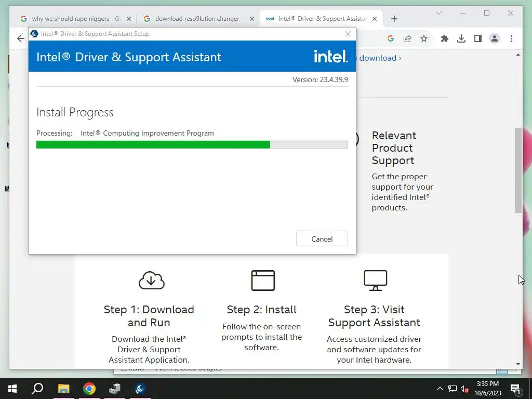This screenshot has width=532, height=399.
Task: Bookmark this page with the star
Action: pos(424,38)
